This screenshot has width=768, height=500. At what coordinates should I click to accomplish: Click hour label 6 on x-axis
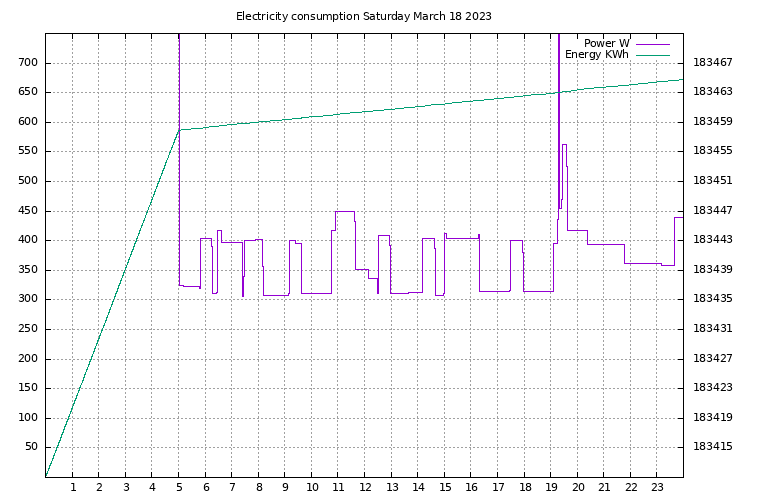point(206,487)
